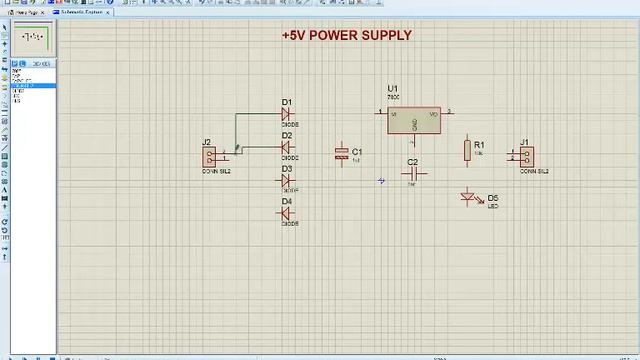Select capacitor C2 symbol

[414, 174]
